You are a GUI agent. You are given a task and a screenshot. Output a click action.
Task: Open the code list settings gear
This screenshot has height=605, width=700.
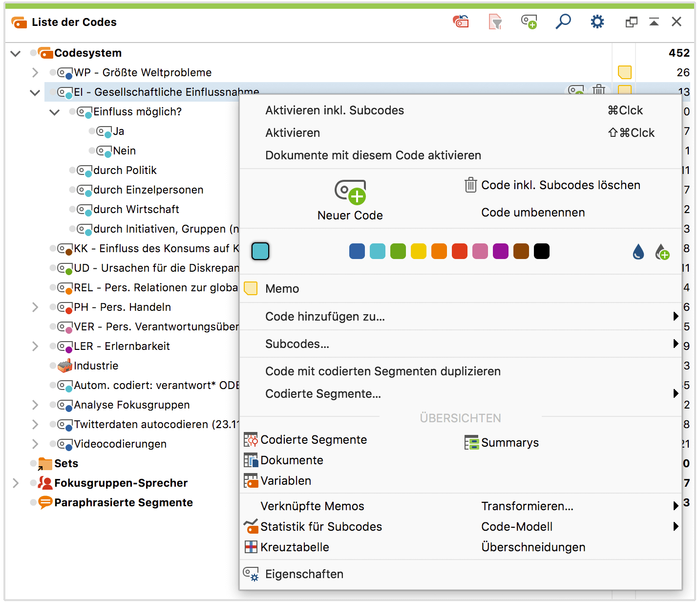tap(597, 22)
